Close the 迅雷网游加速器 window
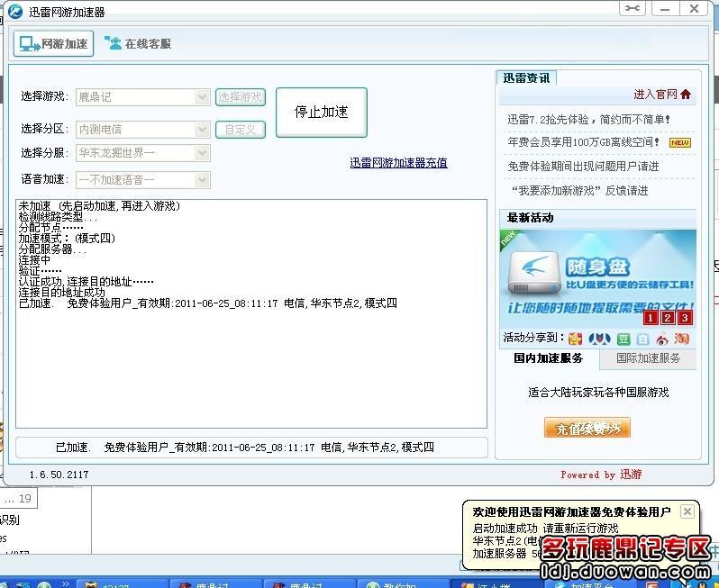 point(695,8)
